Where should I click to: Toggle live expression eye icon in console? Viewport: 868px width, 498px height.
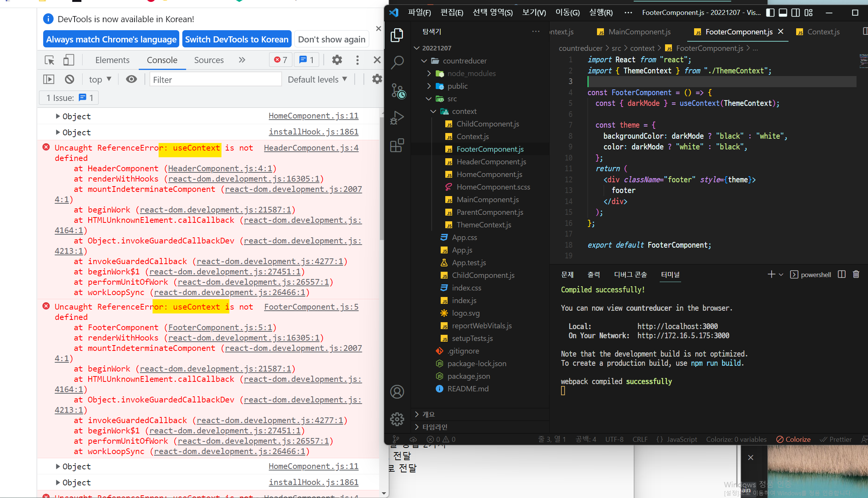131,79
